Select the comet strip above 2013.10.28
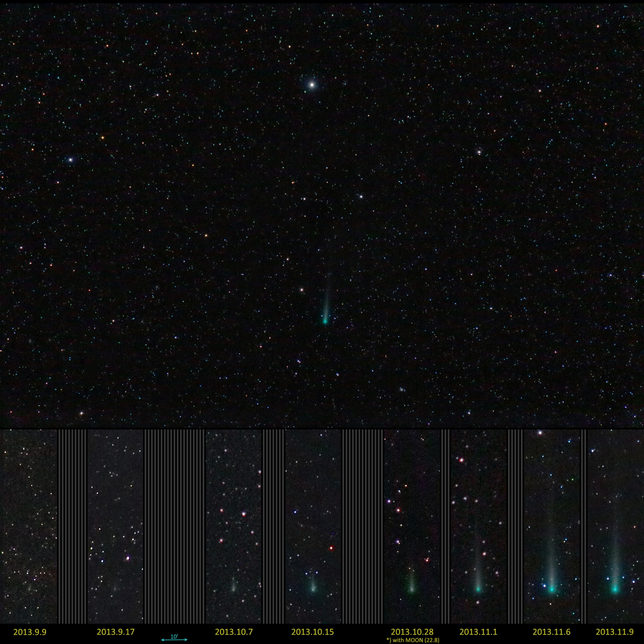644x644 pixels. click(x=412, y=526)
